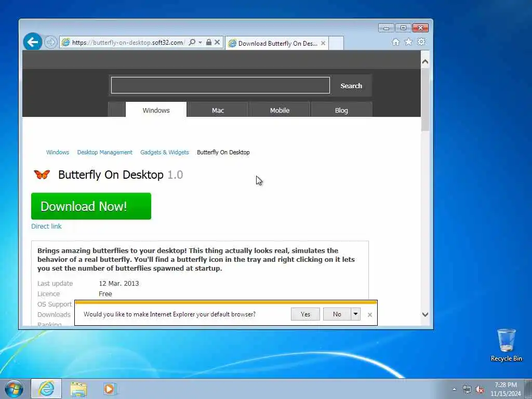Follow the Windows breadcrumb link
The width and height of the screenshot is (532, 399).
58,152
